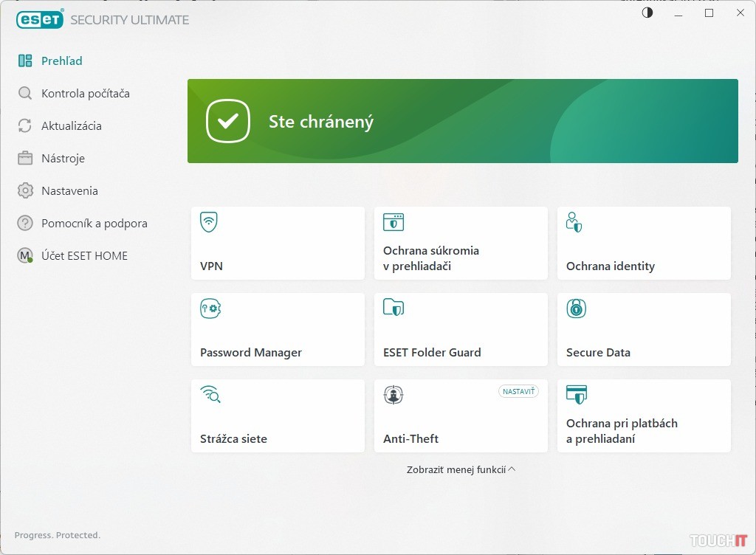Image resolution: width=756 pixels, height=555 pixels.
Task: Click the identity protection icon
Action: point(574,222)
